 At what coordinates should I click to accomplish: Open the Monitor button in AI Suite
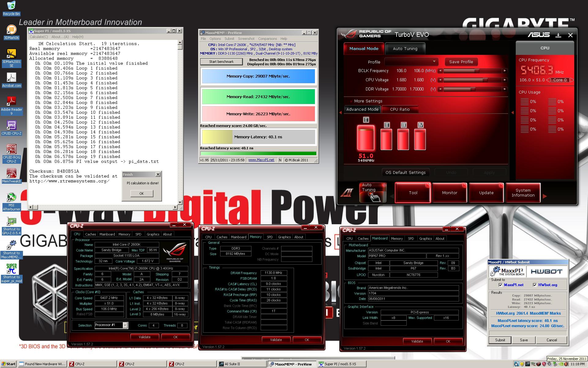[x=450, y=193]
